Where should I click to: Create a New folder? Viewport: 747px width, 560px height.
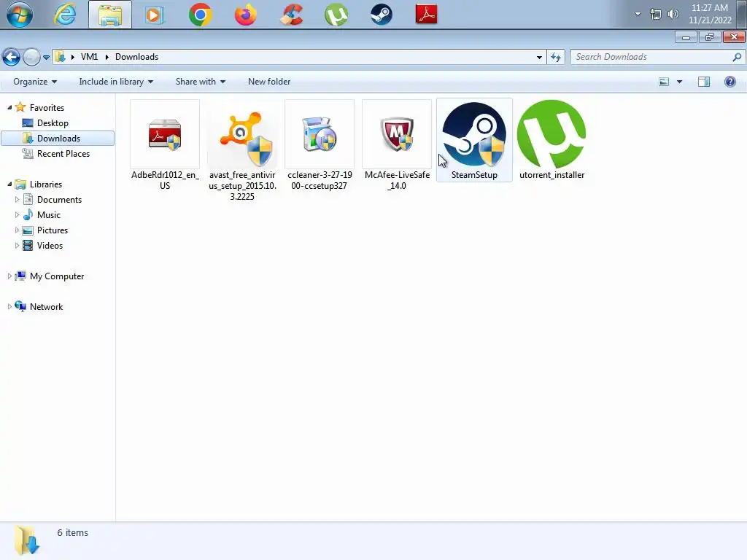(269, 82)
